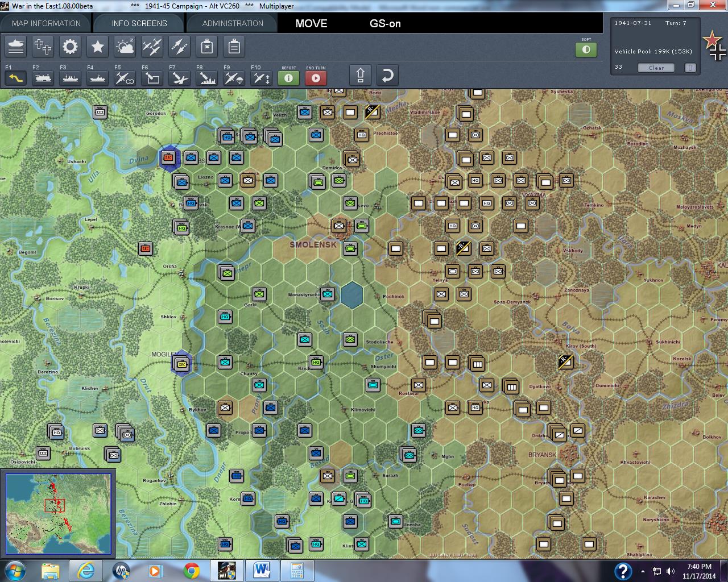Click the green Report info button
728x582 pixels.
tap(288, 78)
